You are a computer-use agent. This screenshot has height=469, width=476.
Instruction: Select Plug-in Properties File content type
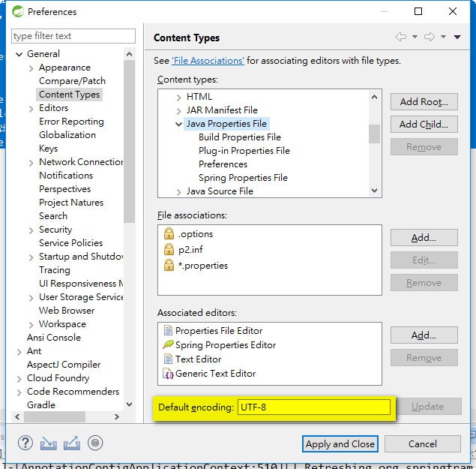tap(244, 151)
